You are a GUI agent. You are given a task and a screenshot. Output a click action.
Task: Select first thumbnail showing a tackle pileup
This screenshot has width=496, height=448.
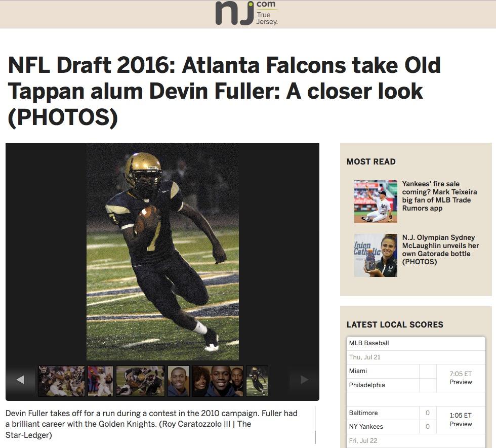[62, 381]
